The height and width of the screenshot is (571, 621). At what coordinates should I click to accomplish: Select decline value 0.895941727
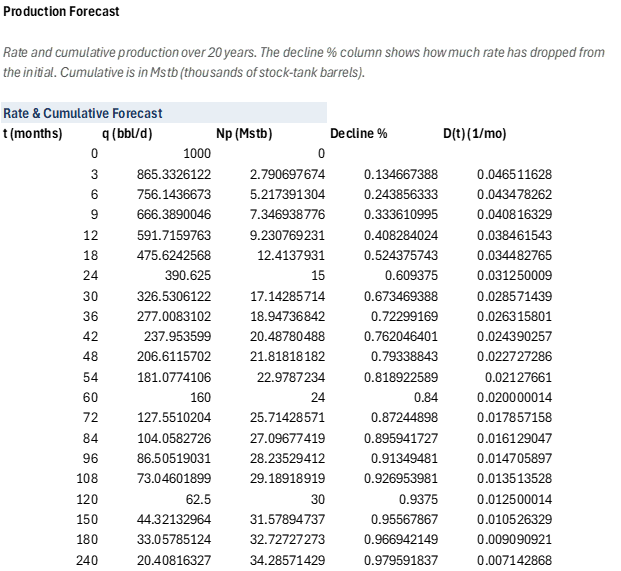pos(401,438)
